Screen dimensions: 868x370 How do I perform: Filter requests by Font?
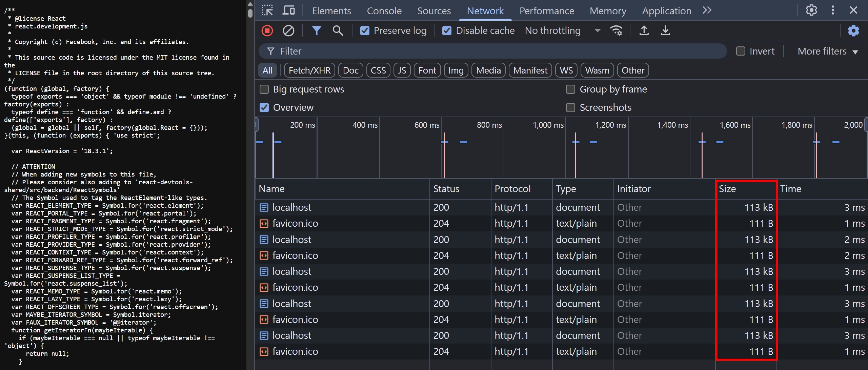tap(427, 70)
